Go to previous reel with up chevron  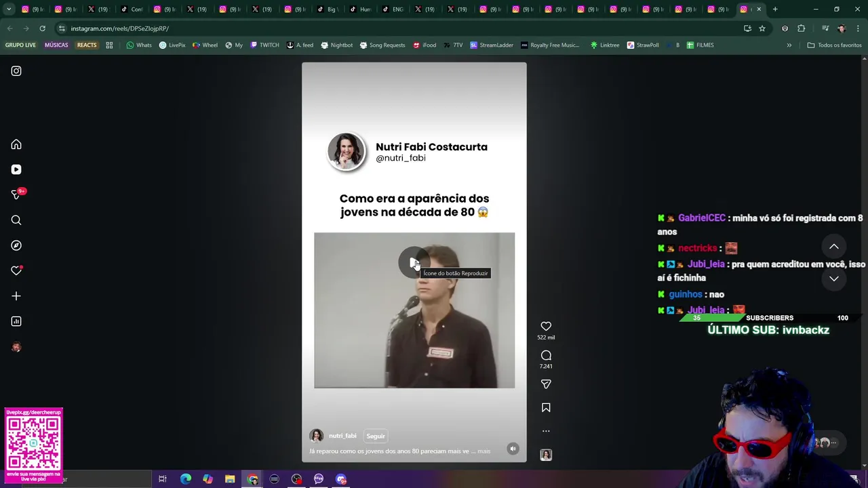[x=834, y=247]
